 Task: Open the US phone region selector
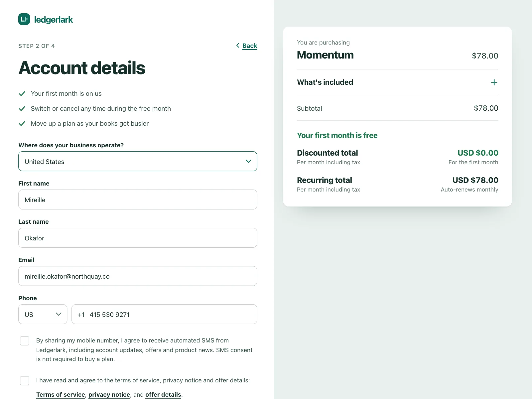tap(43, 314)
